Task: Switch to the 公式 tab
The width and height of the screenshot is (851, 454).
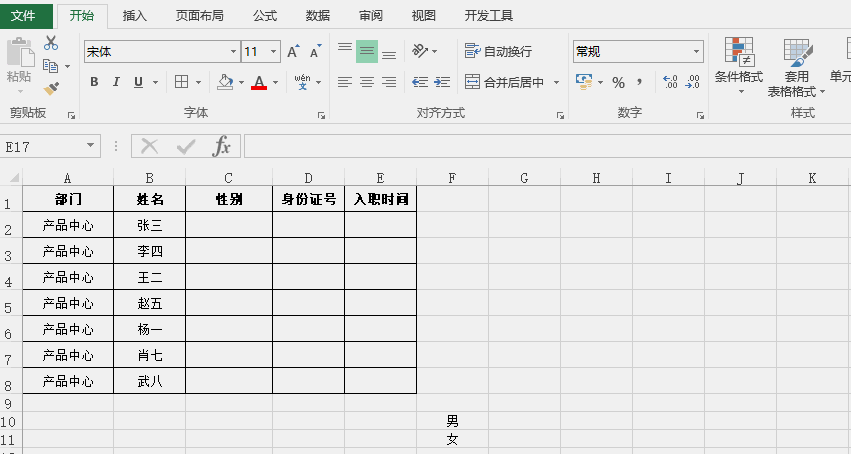Action: point(265,16)
